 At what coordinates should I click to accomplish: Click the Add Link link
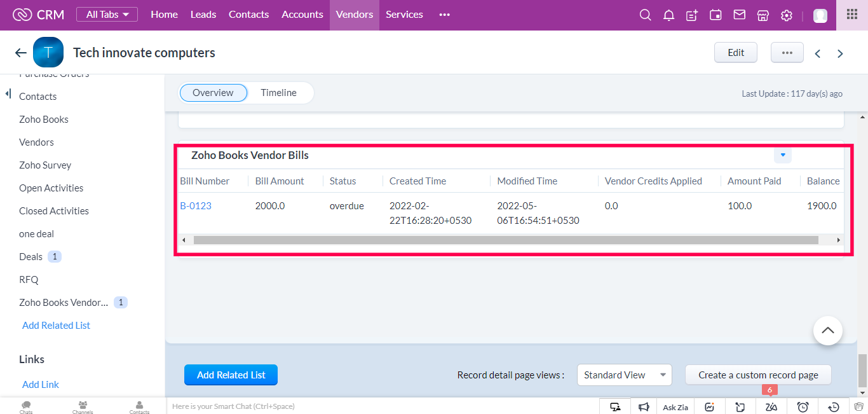[41, 385]
